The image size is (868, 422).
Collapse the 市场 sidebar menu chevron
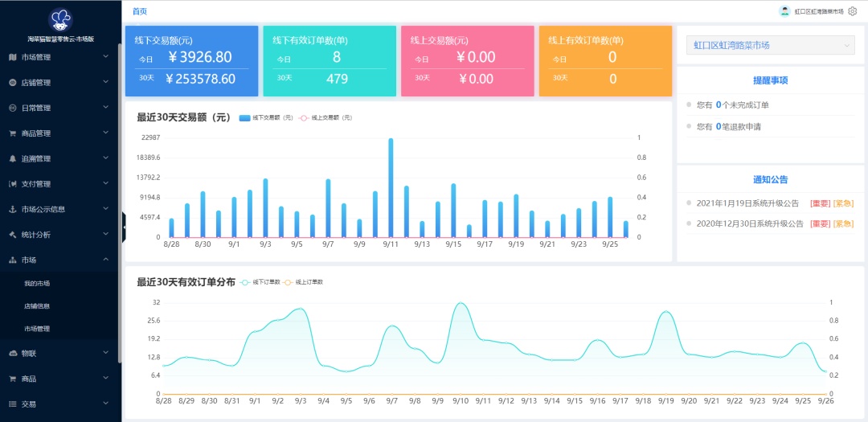pyautogui.click(x=105, y=260)
